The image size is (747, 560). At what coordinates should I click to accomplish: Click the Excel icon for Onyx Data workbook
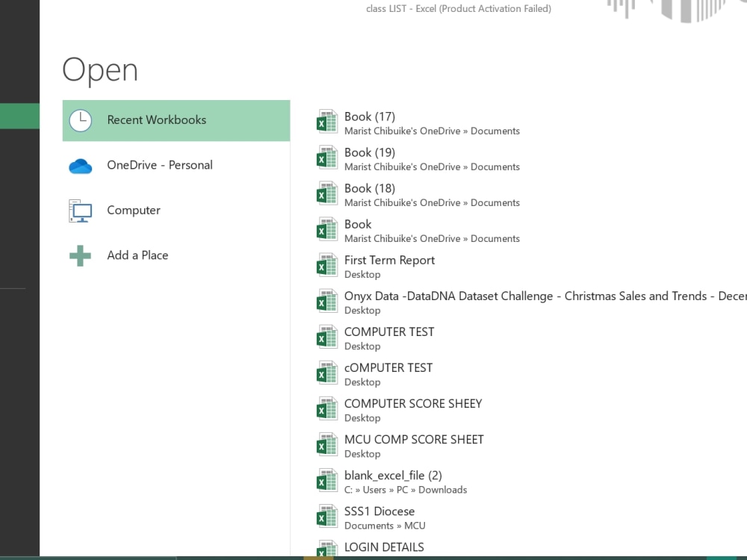coord(327,301)
